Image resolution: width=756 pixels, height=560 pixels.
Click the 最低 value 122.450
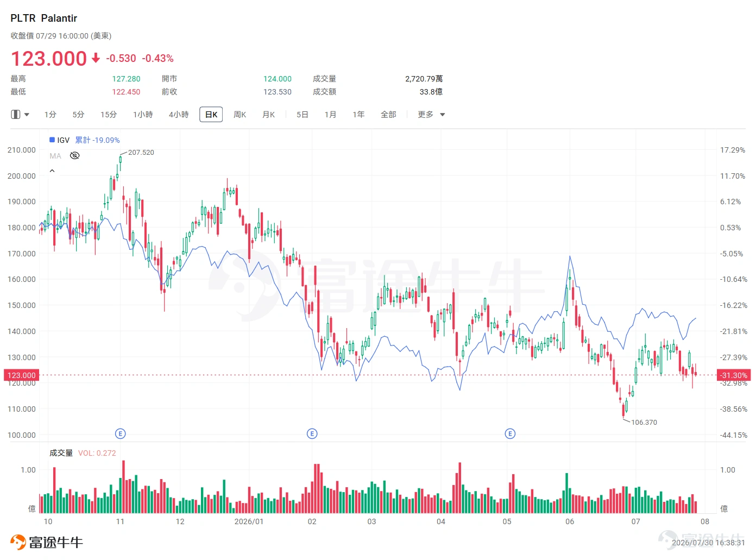[126, 92]
